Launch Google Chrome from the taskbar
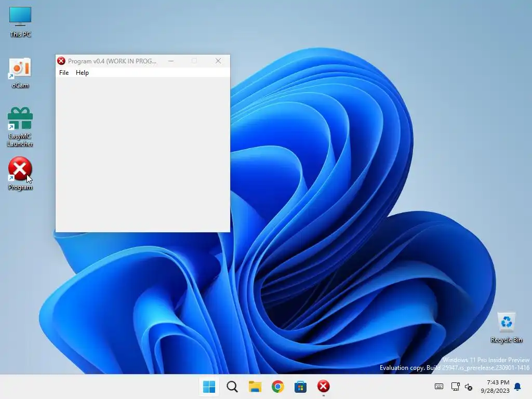 point(278,387)
